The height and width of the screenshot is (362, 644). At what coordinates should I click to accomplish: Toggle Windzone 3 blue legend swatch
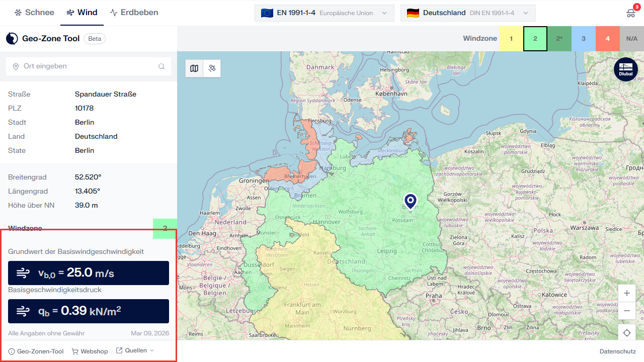coord(584,39)
